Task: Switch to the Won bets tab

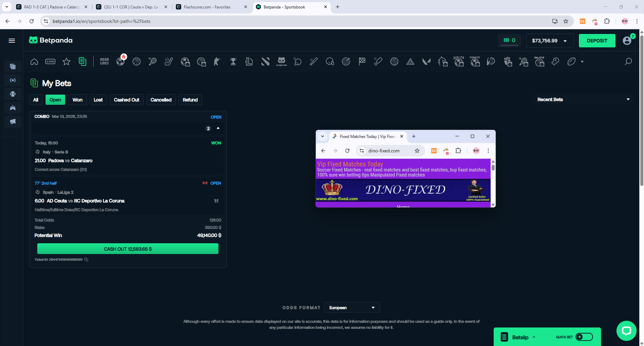Action: [77, 100]
